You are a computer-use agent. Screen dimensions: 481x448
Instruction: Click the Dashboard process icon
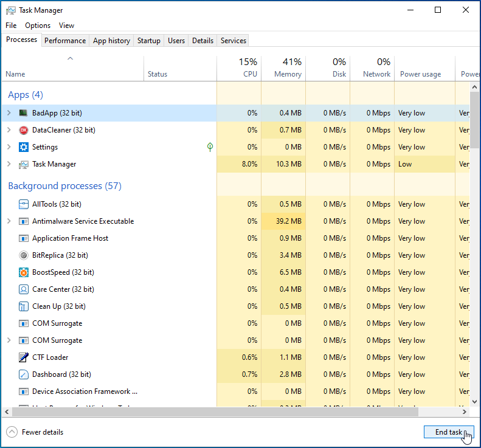coord(24,374)
